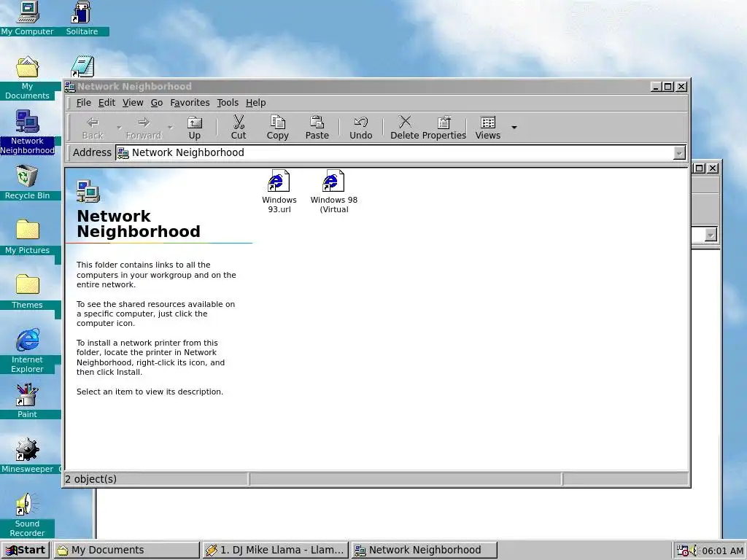Select the Sound Recorder desktop shortcut
The height and width of the screenshot is (560, 747).
[27, 515]
